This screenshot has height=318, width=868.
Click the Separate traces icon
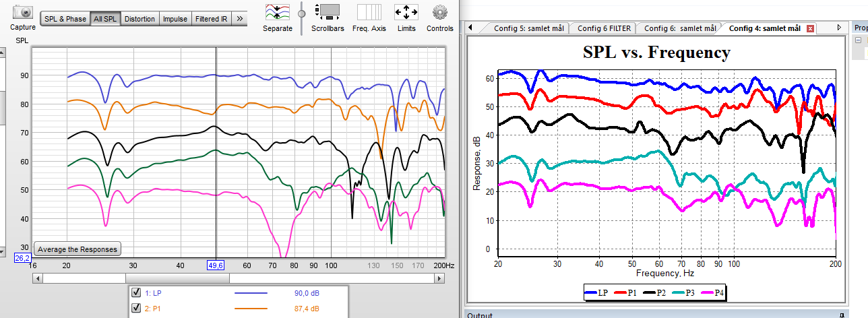click(278, 13)
